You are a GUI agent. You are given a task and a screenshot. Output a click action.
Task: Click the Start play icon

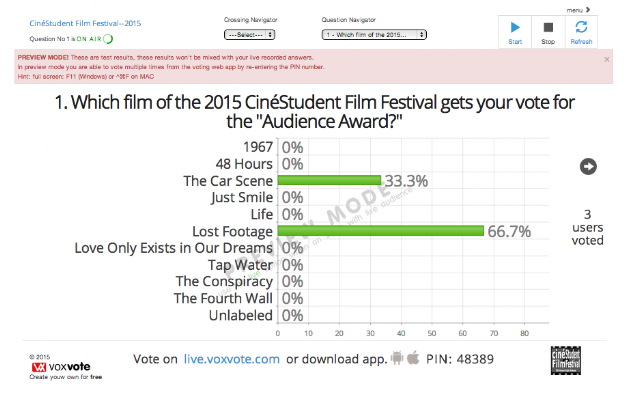point(515,27)
